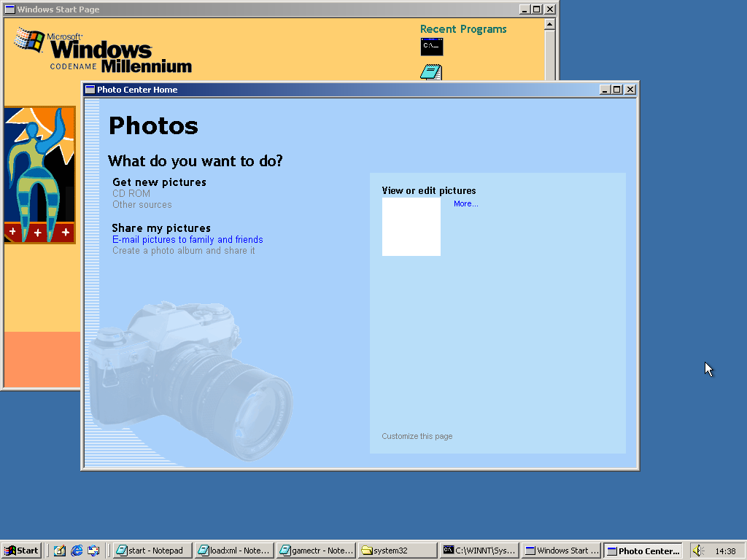
Task: Switch to the gamectr Notepad taskbar button
Action: (x=316, y=551)
